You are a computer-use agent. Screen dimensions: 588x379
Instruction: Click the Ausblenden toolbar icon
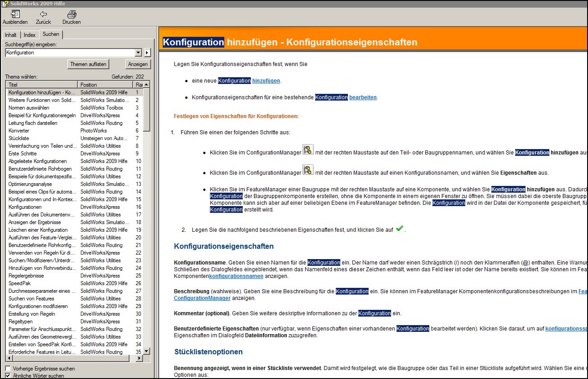[x=15, y=14]
